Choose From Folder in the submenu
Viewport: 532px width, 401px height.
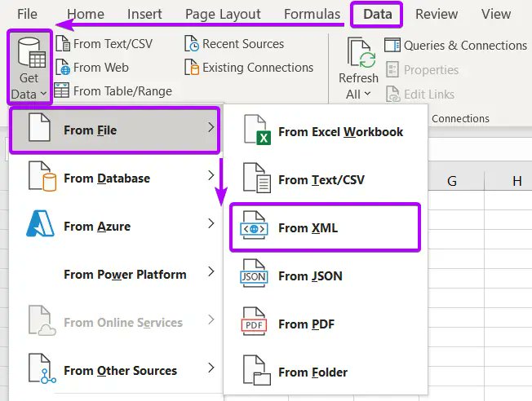click(325, 372)
